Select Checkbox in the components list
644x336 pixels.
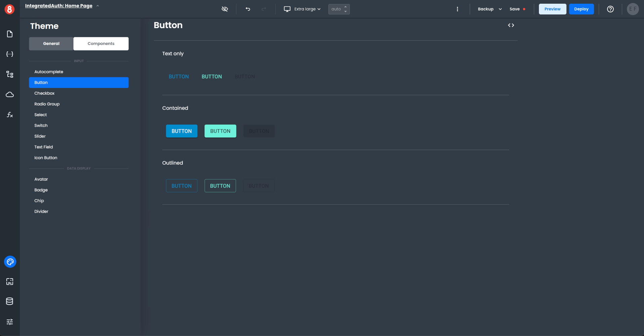click(44, 93)
